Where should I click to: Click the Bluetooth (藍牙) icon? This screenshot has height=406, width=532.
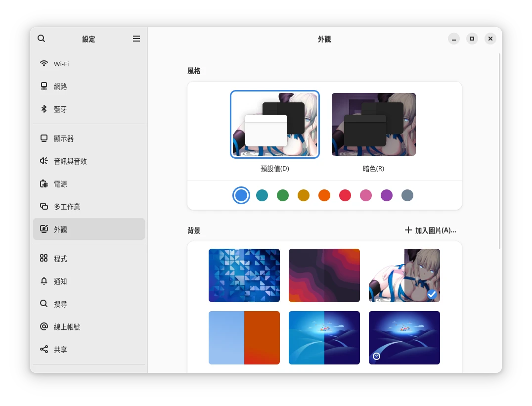coord(44,109)
